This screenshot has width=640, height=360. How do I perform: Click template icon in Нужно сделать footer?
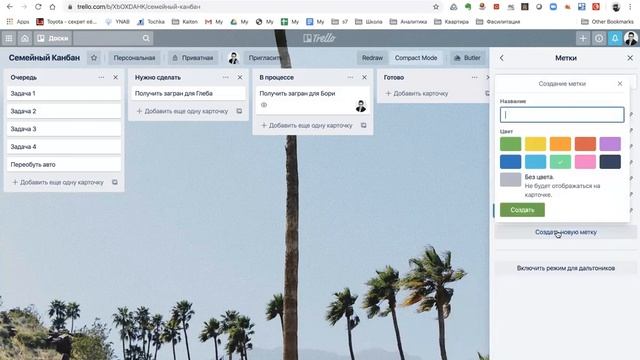tap(239, 111)
